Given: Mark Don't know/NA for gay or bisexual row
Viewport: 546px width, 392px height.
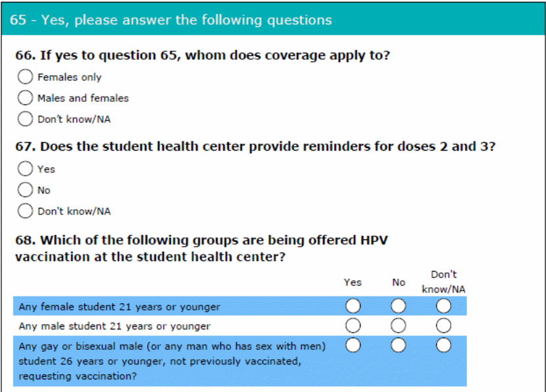Looking at the screenshot, I should [x=444, y=345].
